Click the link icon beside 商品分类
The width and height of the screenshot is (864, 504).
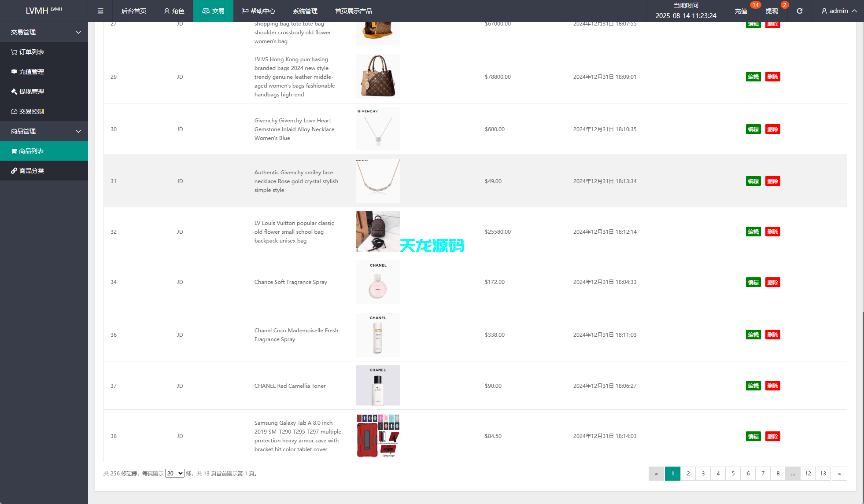(x=14, y=171)
